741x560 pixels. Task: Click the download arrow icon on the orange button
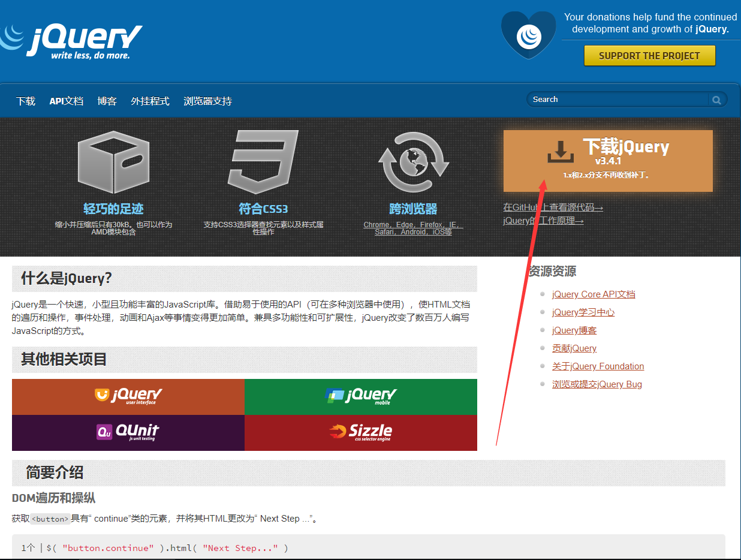click(561, 153)
